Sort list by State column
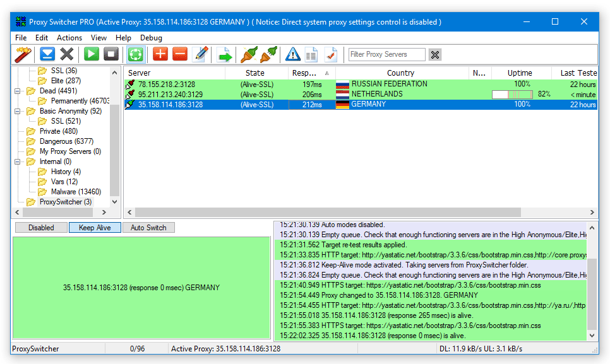The image size is (610, 364). point(256,73)
